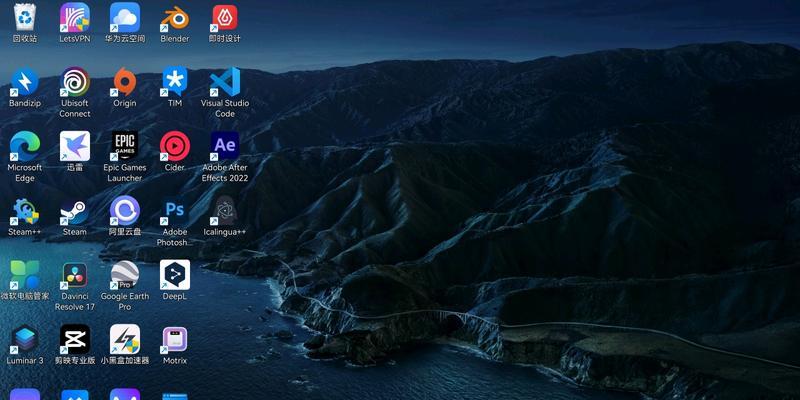The height and width of the screenshot is (400, 800).
Task: Select the 阿里云盘 cloud drive icon
Action: pos(125,210)
